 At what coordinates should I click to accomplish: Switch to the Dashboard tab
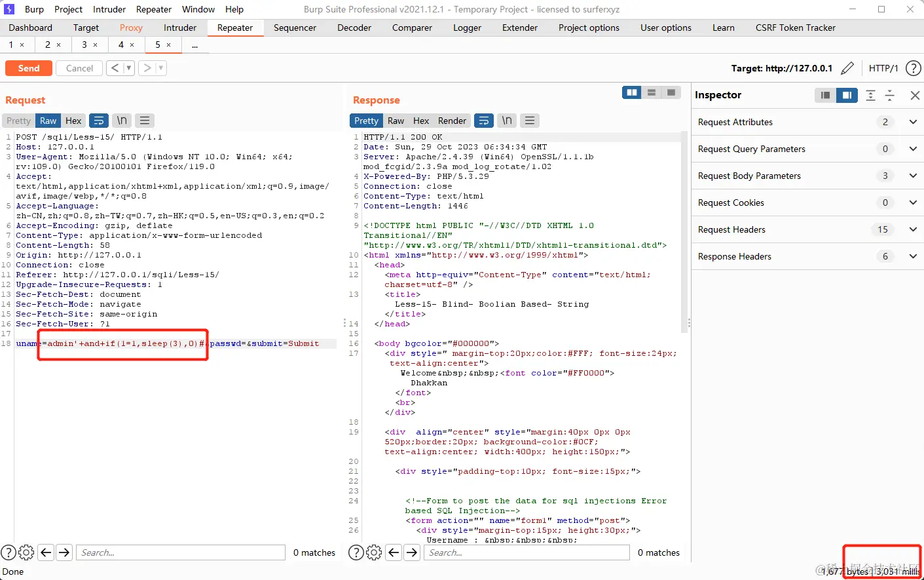click(x=31, y=28)
